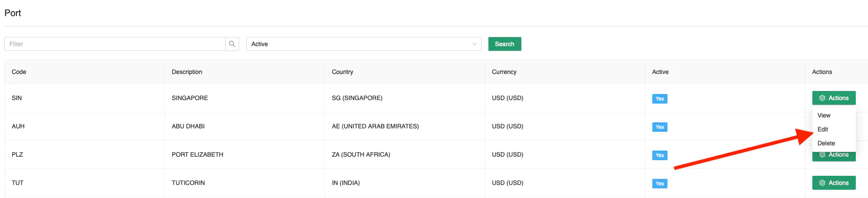
Task: Click the Description column header
Action: pyautogui.click(x=187, y=72)
